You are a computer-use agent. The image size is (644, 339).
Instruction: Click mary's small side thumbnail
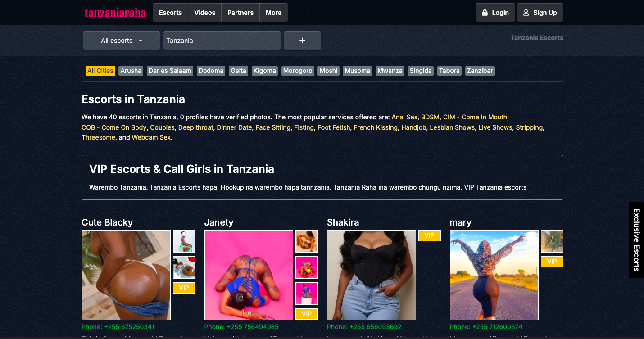click(552, 241)
